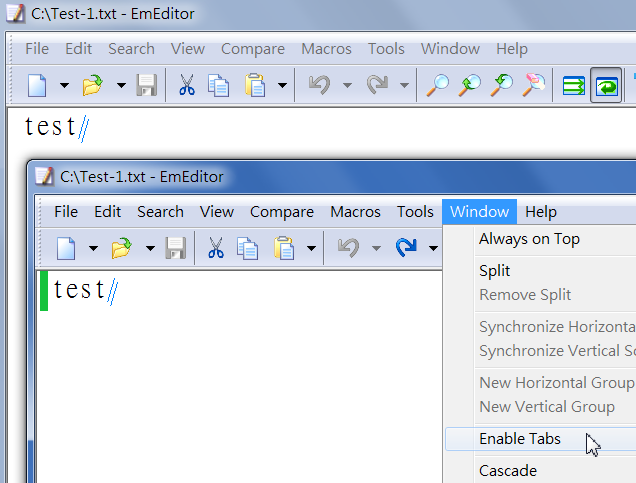Viewport: 636px width, 483px height.
Task: Click Paste icon in front window
Action: [284, 248]
